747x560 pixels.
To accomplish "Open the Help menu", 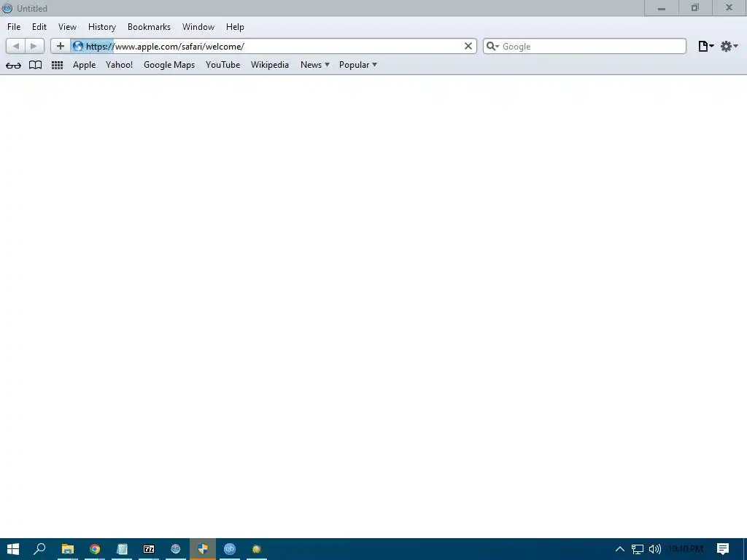I will [x=235, y=27].
